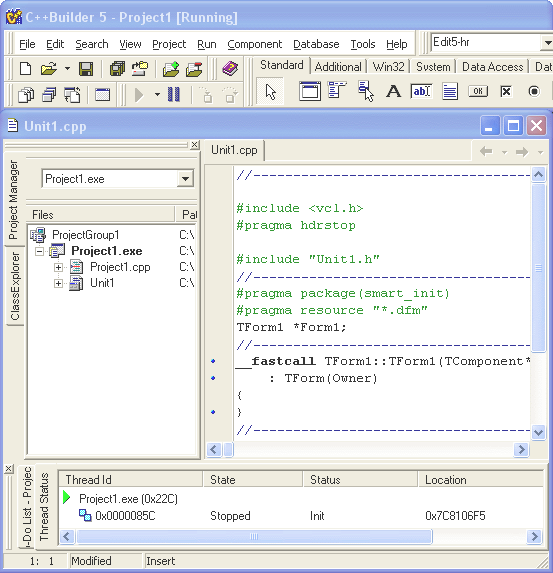Screen dimensions: 553x573
Task: Click Add File to Project icon
Action: click(x=171, y=69)
